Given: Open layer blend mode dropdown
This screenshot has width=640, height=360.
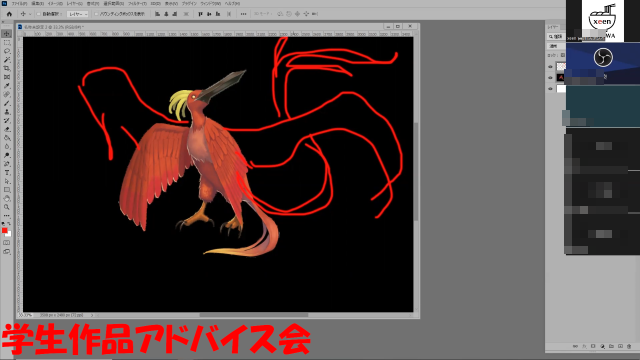Looking at the screenshot, I should click(556, 46).
